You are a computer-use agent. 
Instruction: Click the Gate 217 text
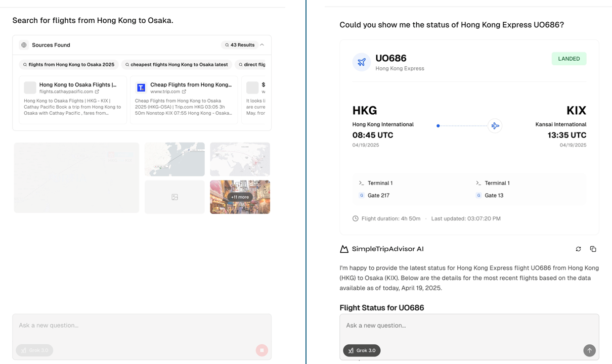pyautogui.click(x=378, y=196)
